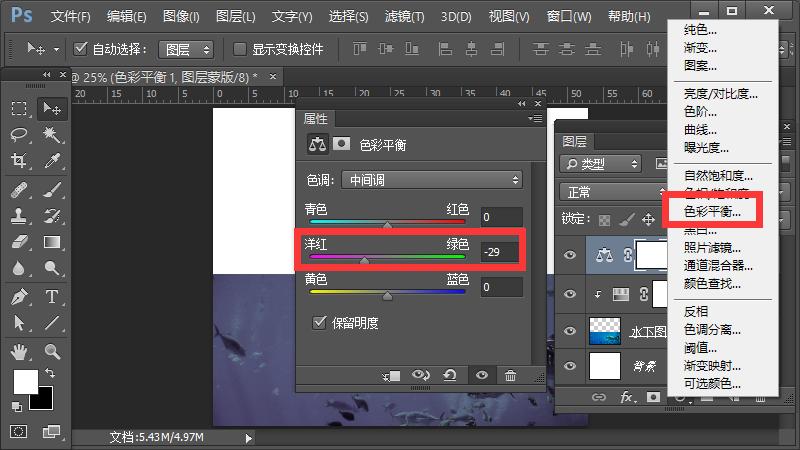Change screen mode in toolbox
Viewport: 800px width, 450px height.
pyautogui.click(x=51, y=432)
